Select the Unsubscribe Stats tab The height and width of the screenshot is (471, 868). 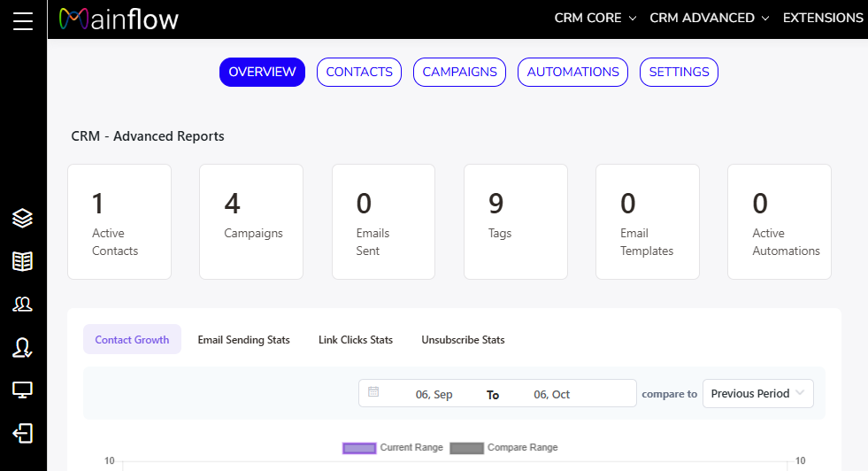point(463,340)
